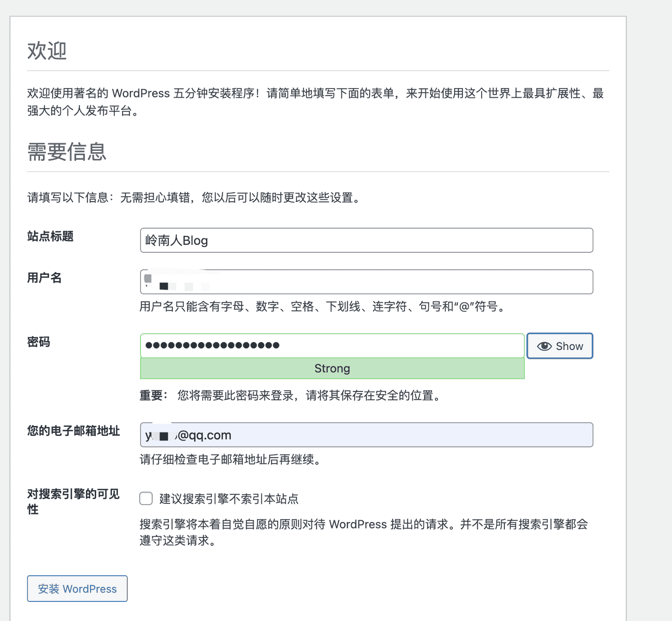672x621 pixels.
Task: Select the password input showing hidden dots
Action: pyautogui.click(x=332, y=345)
